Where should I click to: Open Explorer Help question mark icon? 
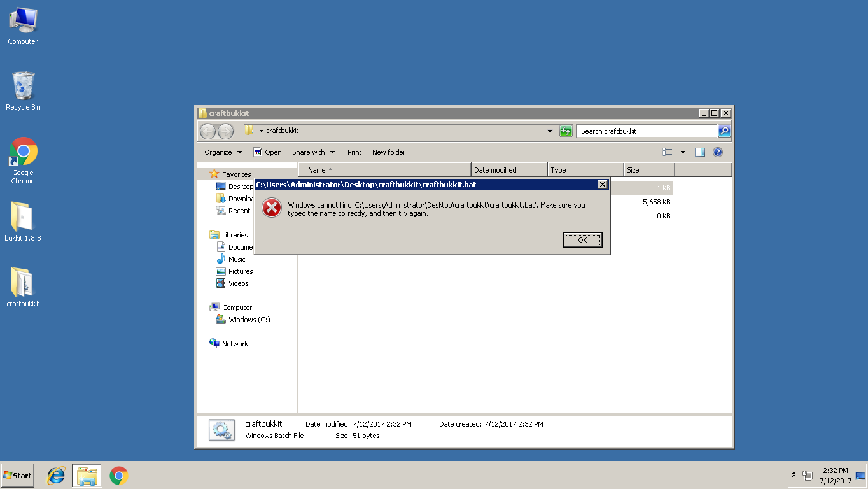pyautogui.click(x=718, y=152)
